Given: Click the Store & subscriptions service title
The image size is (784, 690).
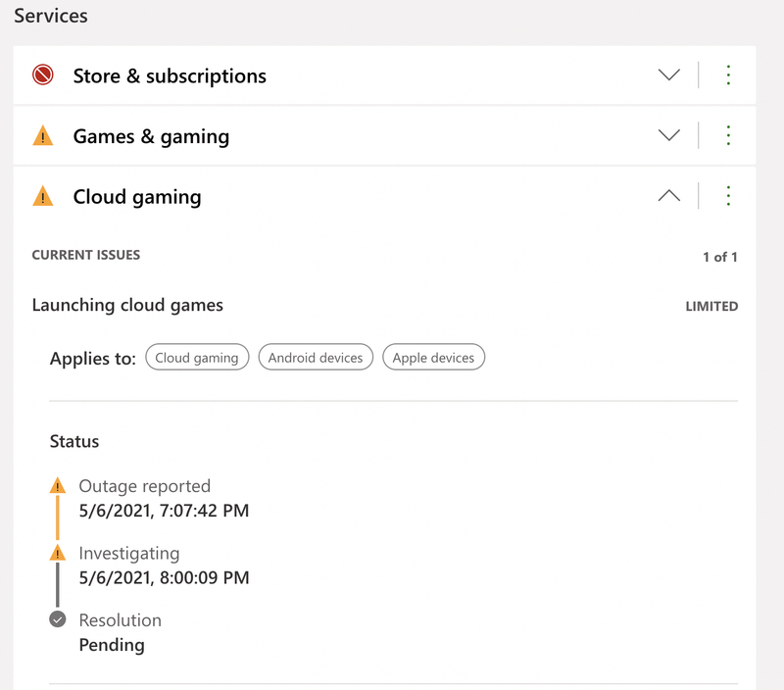Looking at the screenshot, I should coord(170,75).
